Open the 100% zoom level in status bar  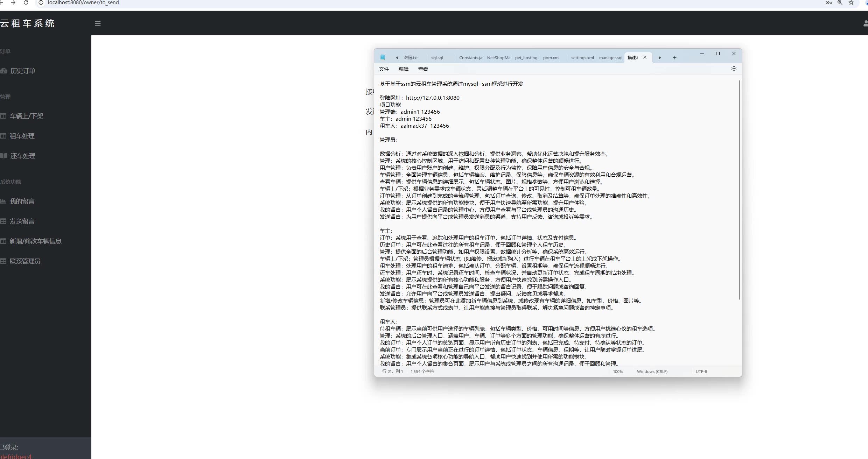pos(618,372)
